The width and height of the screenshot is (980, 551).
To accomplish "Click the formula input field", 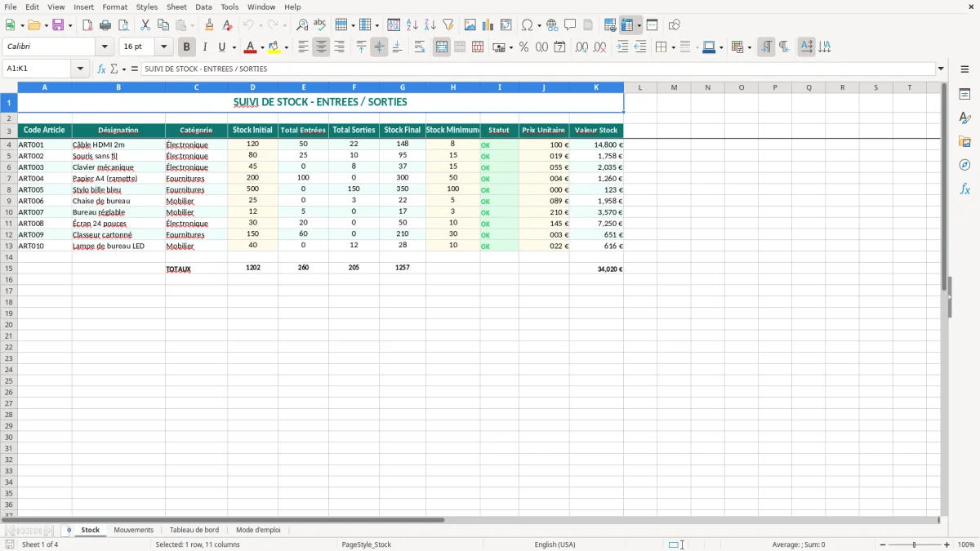I will (x=538, y=69).
